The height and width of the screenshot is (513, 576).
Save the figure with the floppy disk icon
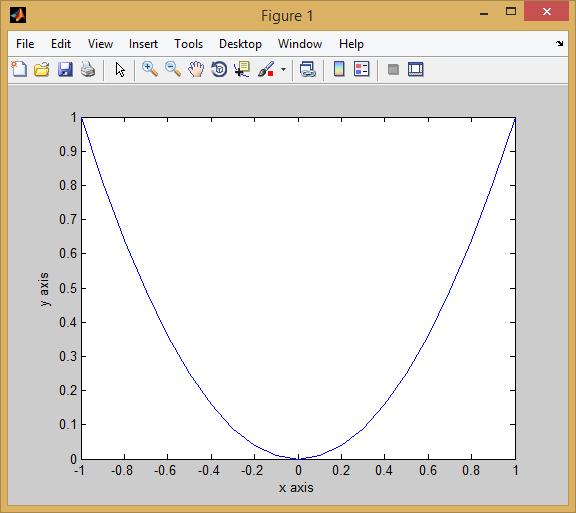click(65, 69)
